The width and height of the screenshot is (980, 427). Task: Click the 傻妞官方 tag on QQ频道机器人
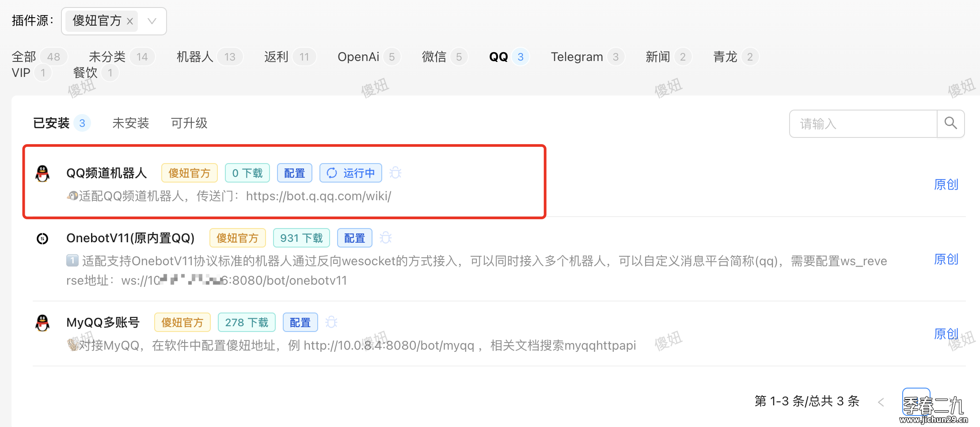click(x=190, y=173)
